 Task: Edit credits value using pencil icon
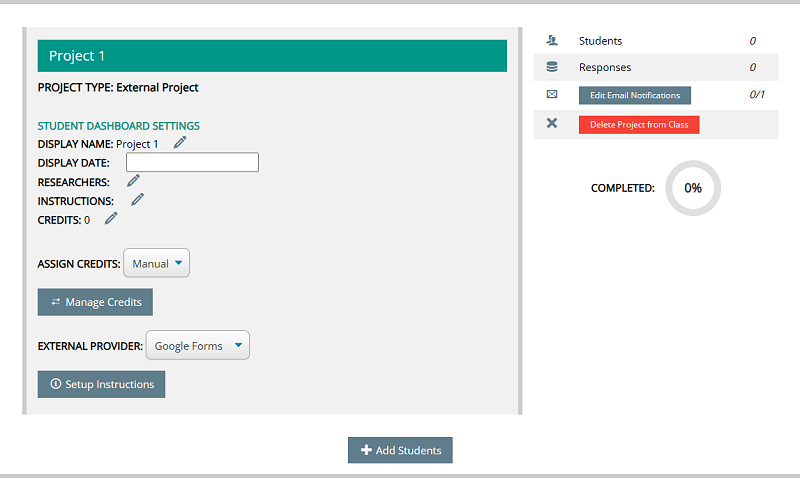(x=111, y=219)
